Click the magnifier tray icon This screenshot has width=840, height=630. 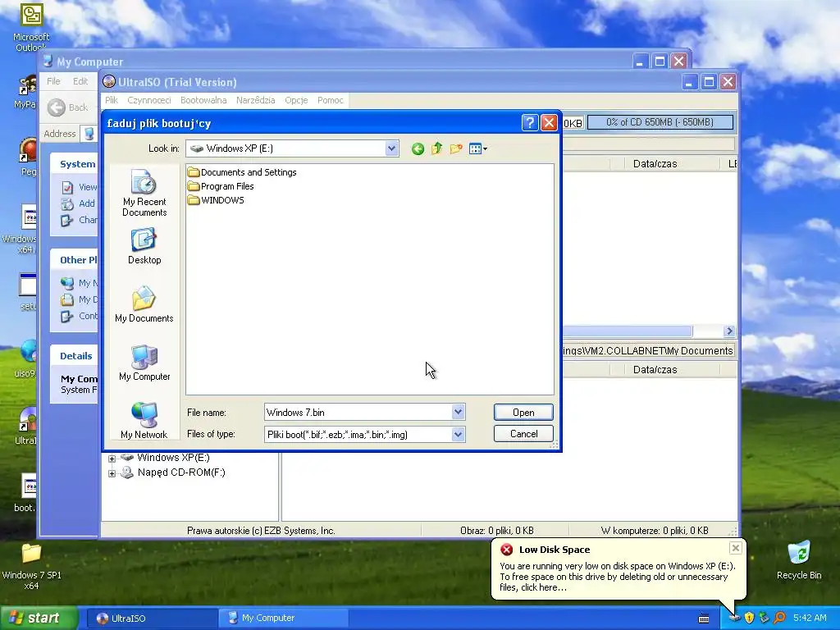click(x=779, y=618)
